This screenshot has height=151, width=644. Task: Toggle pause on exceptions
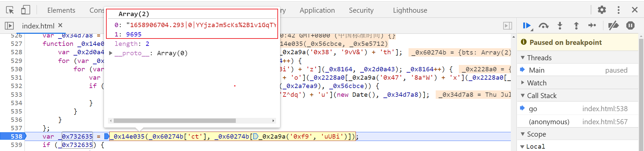(630, 26)
